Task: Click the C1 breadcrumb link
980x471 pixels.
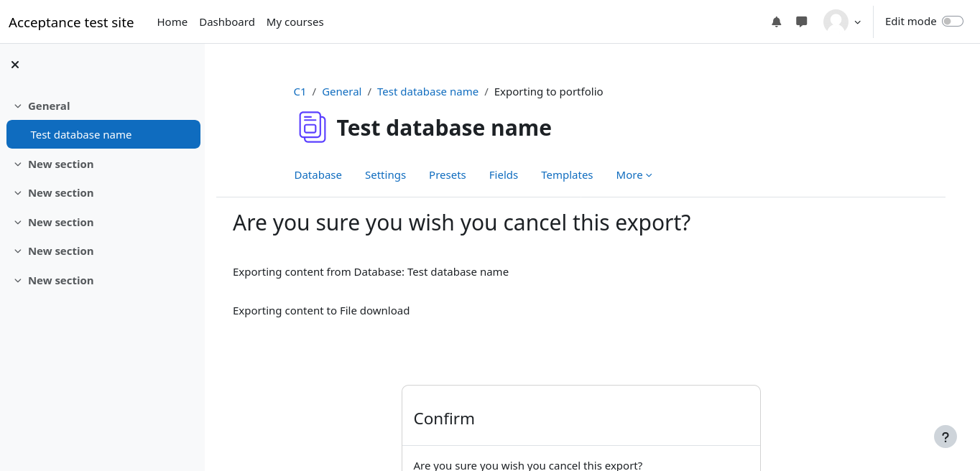Action: pyautogui.click(x=300, y=92)
